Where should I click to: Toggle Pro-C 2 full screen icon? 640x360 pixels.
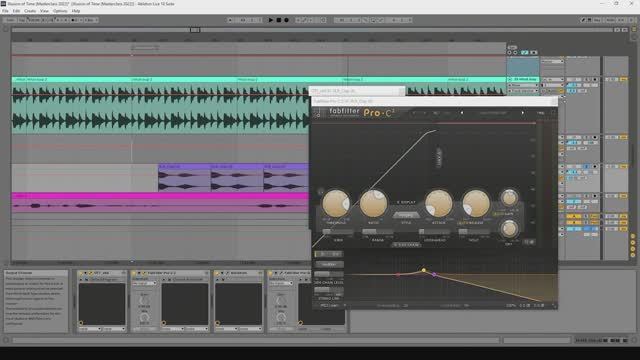click(553, 113)
